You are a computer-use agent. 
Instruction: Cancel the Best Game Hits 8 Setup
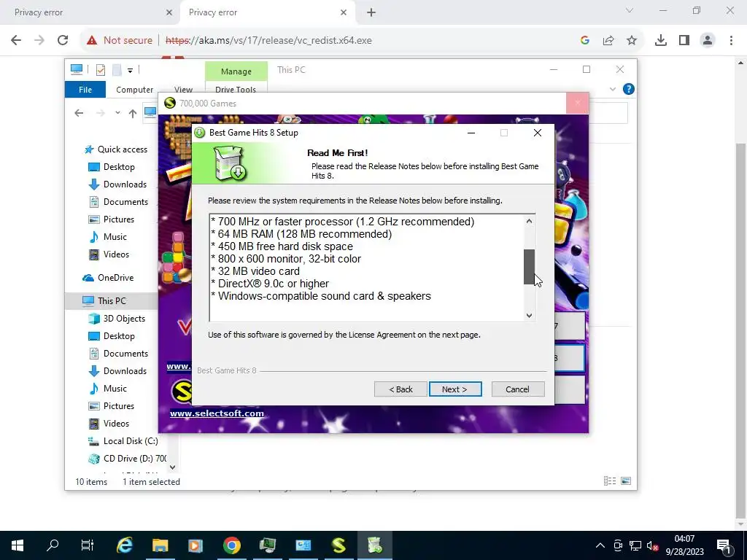point(517,389)
